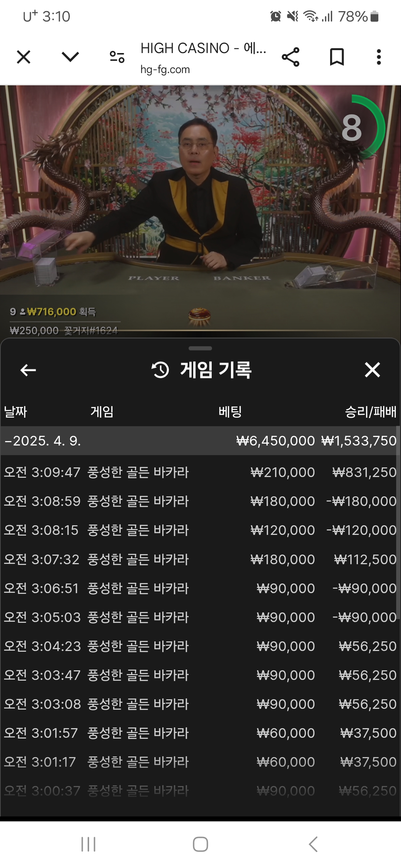Minimize tab with the down chevron
This screenshot has width=401, height=868.
[70, 57]
